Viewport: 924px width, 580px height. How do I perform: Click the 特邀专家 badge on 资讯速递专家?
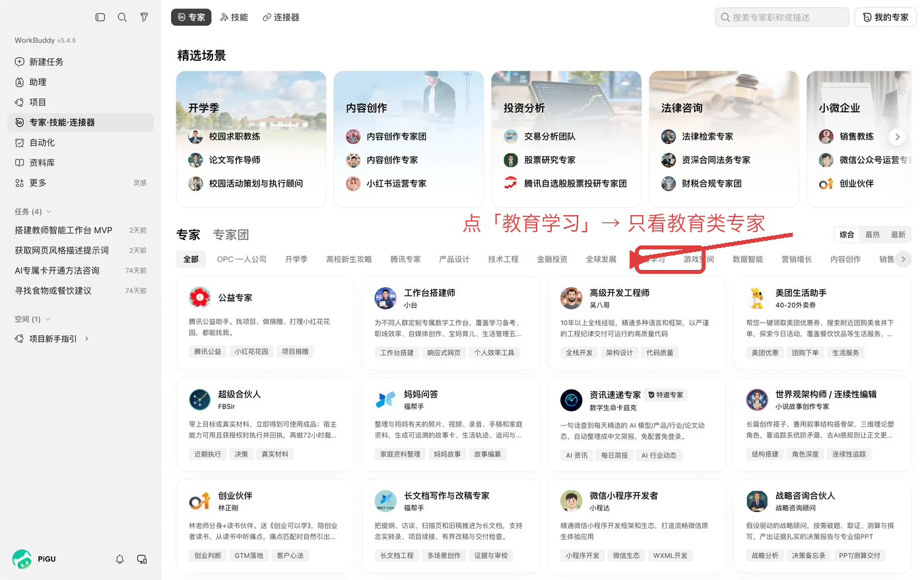click(x=667, y=395)
